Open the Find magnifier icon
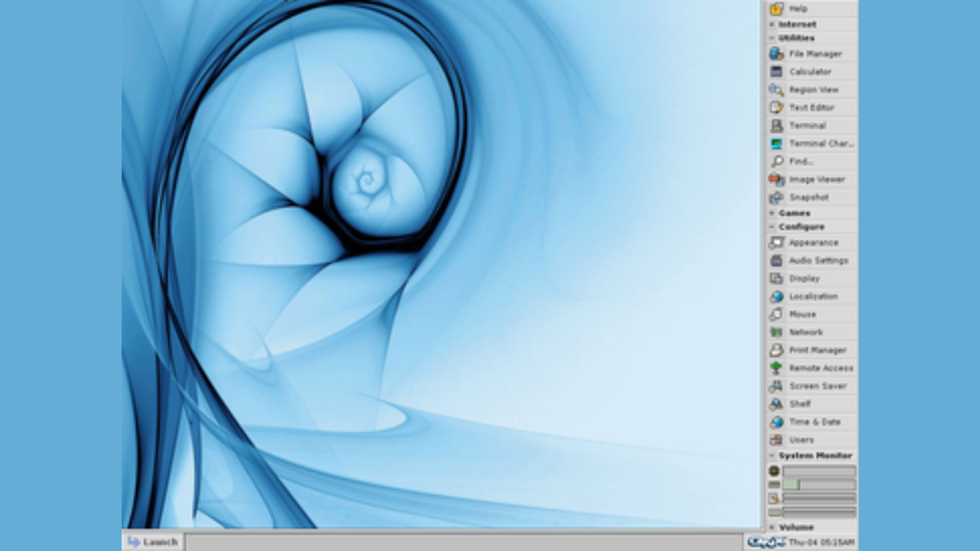Viewport: 980px width, 551px height. click(776, 161)
